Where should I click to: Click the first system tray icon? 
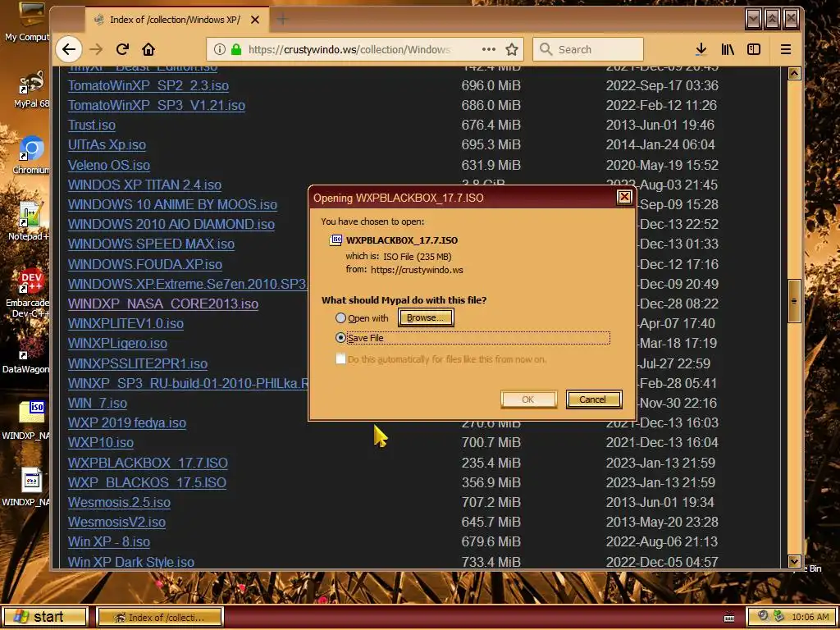pyautogui.click(x=763, y=617)
